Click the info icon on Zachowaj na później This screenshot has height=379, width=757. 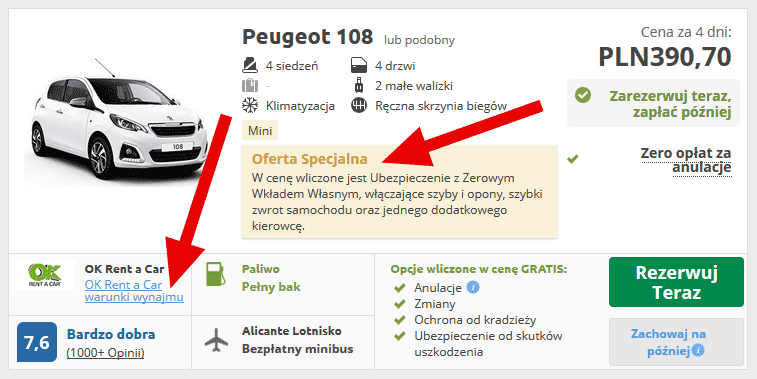tap(698, 351)
